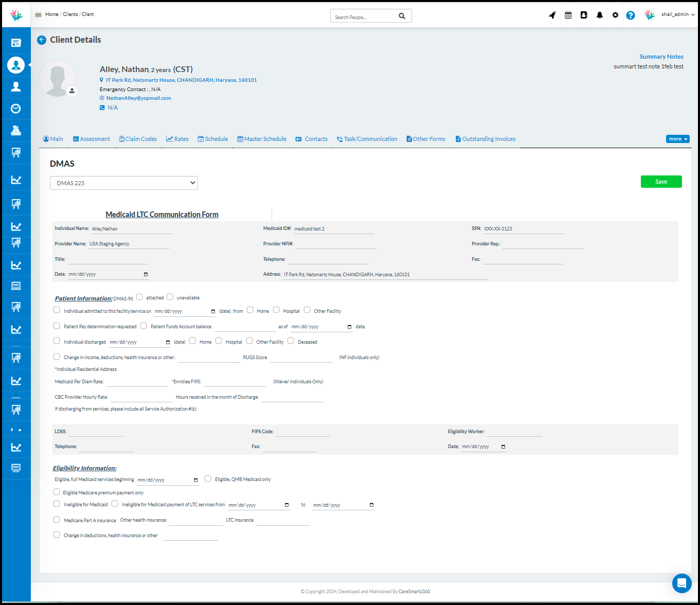Check Eligible, QMB Medicaid only
This screenshot has height=605, width=700.
click(208, 478)
